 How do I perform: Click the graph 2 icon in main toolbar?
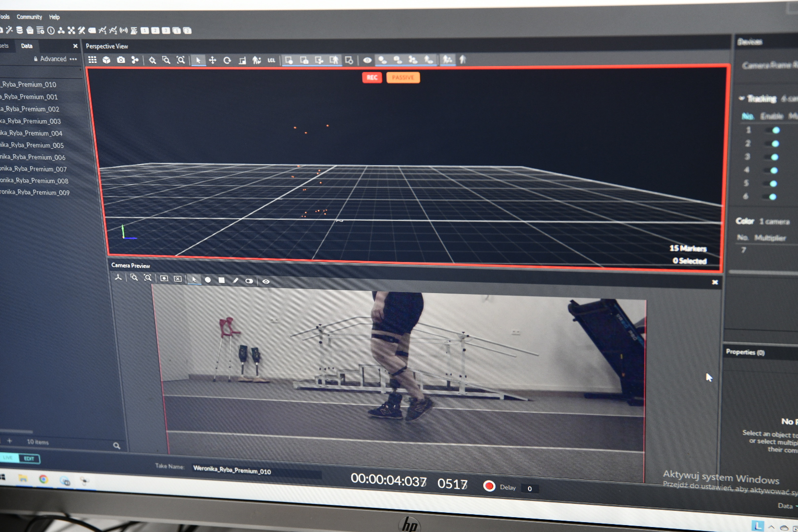click(113, 31)
